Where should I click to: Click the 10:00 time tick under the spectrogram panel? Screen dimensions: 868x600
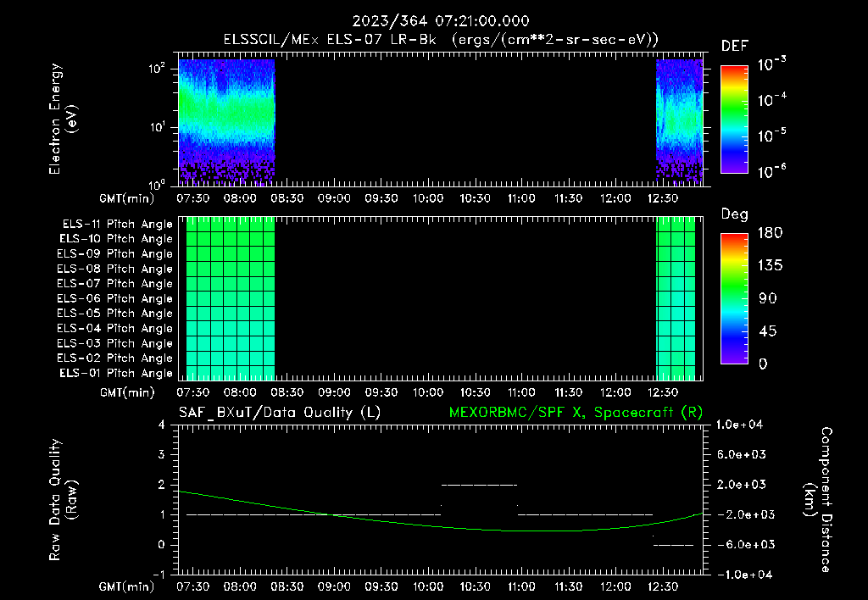tap(428, 198)
